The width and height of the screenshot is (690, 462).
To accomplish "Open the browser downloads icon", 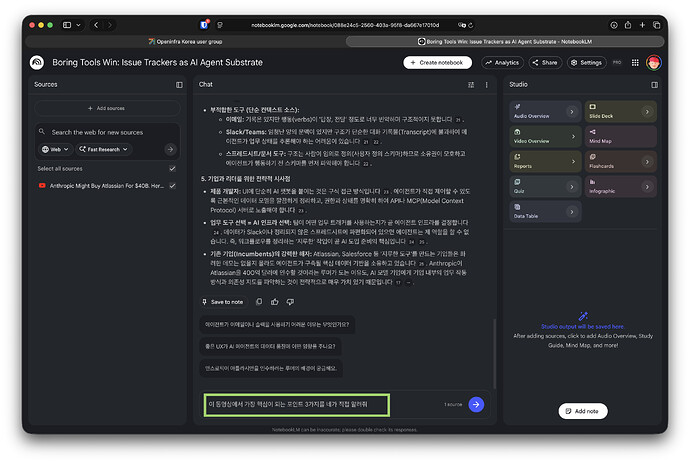I will pyautogui.click(x=613, y=25).
